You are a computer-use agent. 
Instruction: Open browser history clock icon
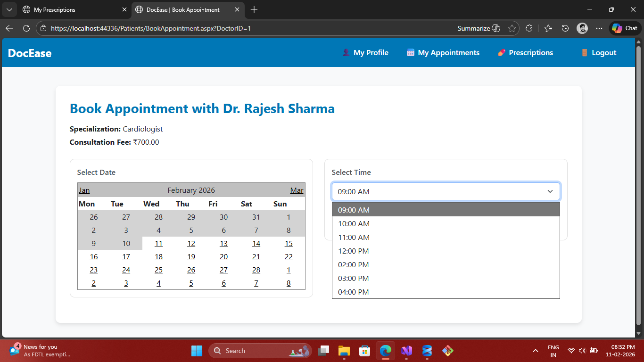[x=565, y=28]
